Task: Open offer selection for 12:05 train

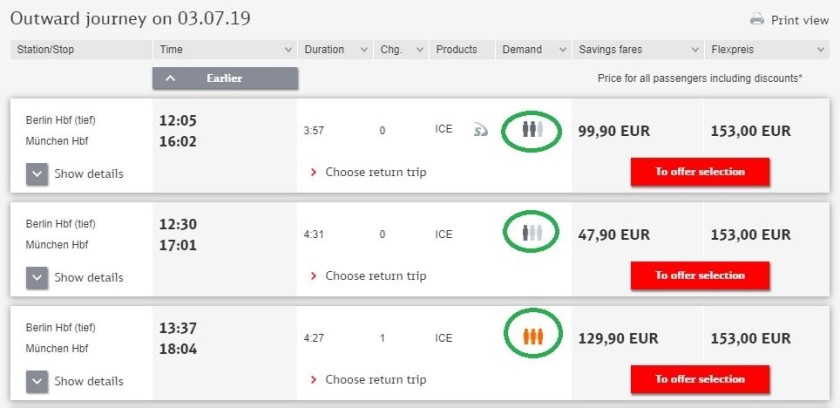Action: [700, 172]
